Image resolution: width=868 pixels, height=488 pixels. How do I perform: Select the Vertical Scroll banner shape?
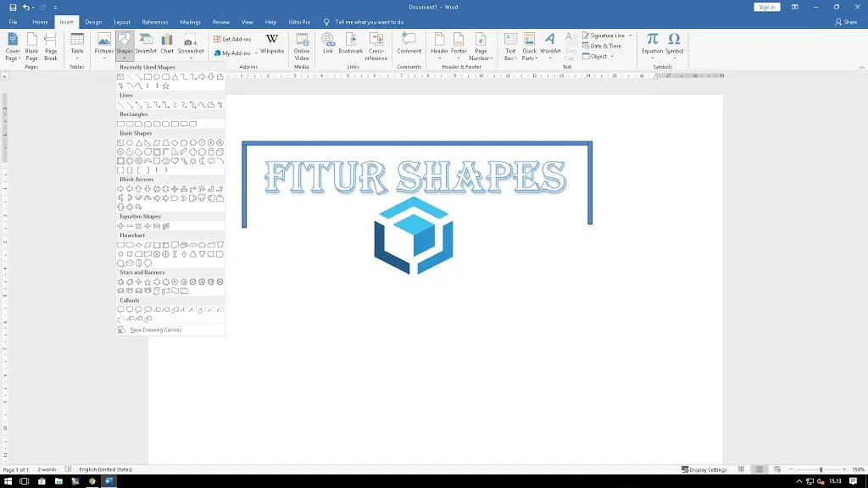point(157,291)
